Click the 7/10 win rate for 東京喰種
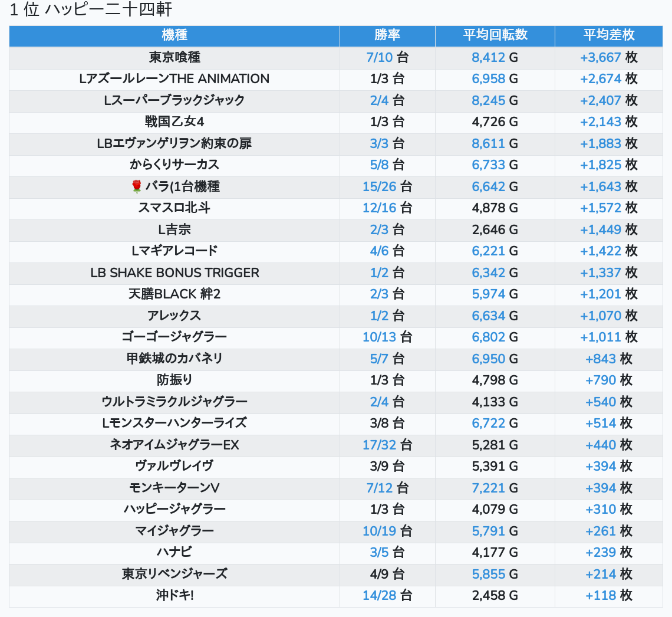 click(x=380, y=57)
